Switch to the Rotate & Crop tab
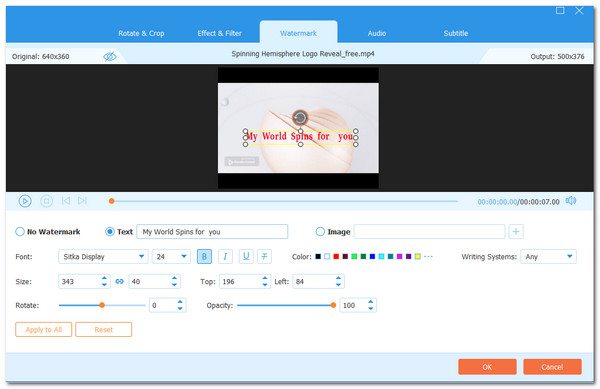This screenshot has height=389, width=600. click(141, 33)
